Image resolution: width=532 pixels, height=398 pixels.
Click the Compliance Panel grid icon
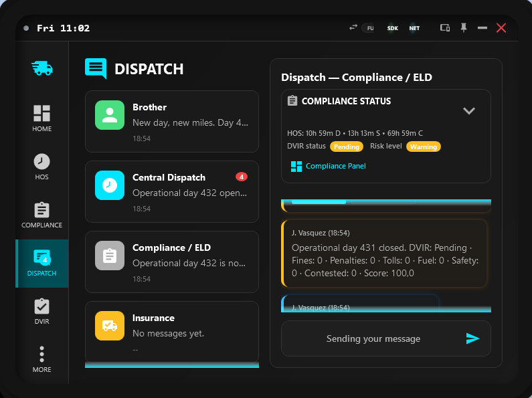click(296, 167)
